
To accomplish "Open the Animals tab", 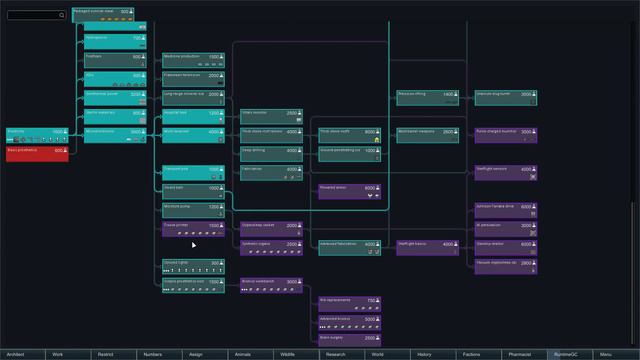I will coord(251,355).
